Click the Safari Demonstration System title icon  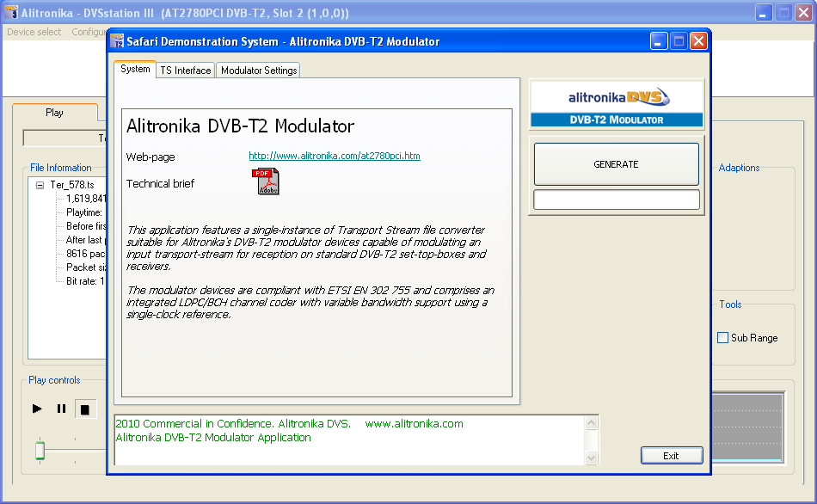(x=117, y=41)
